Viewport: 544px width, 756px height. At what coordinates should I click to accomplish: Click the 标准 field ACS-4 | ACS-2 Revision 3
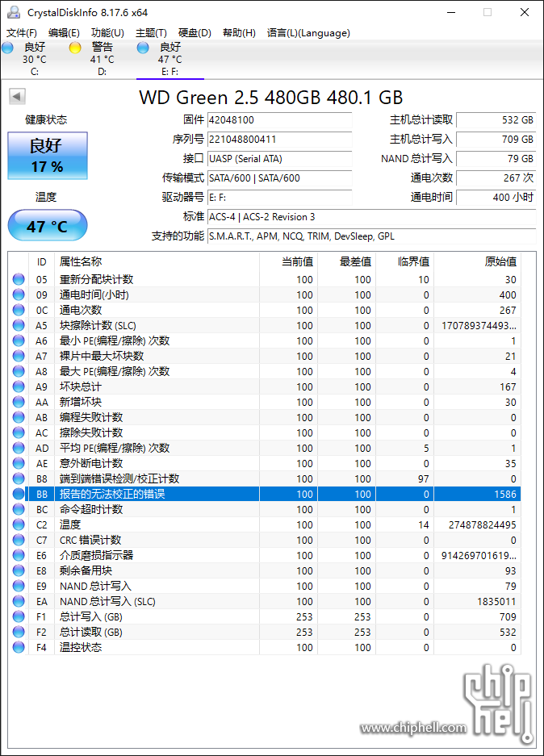point(372,217)
